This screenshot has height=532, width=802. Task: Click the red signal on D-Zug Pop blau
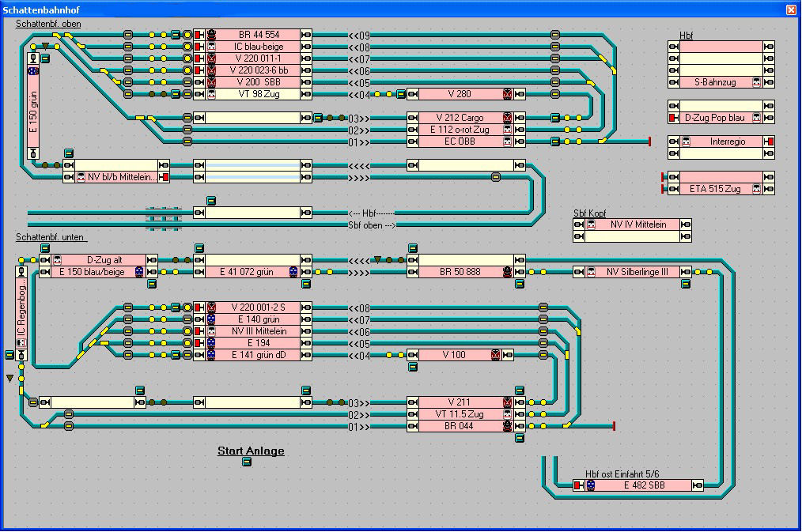674,118
